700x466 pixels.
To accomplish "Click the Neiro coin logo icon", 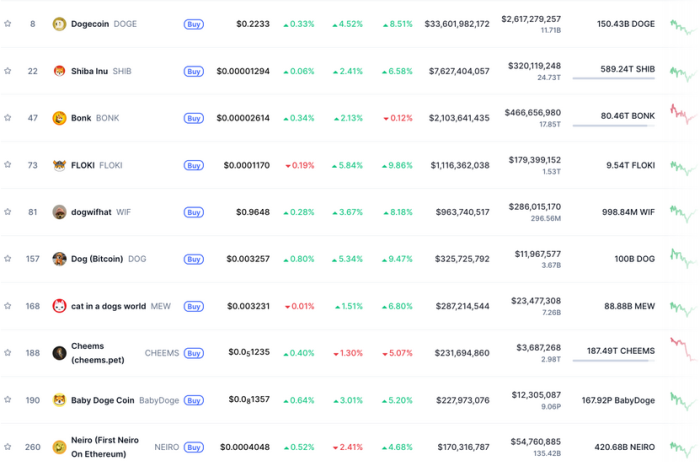I will (60, 447).
